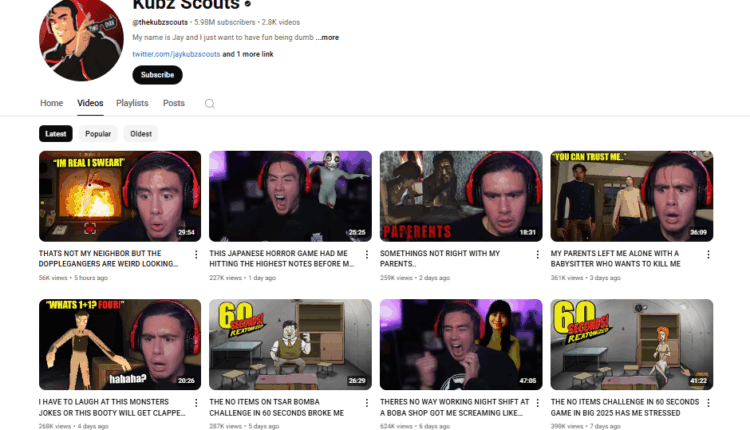Click the '361K views • 3 days ago' text
This screenshot has height=430, width=750.
pos(585,278)
